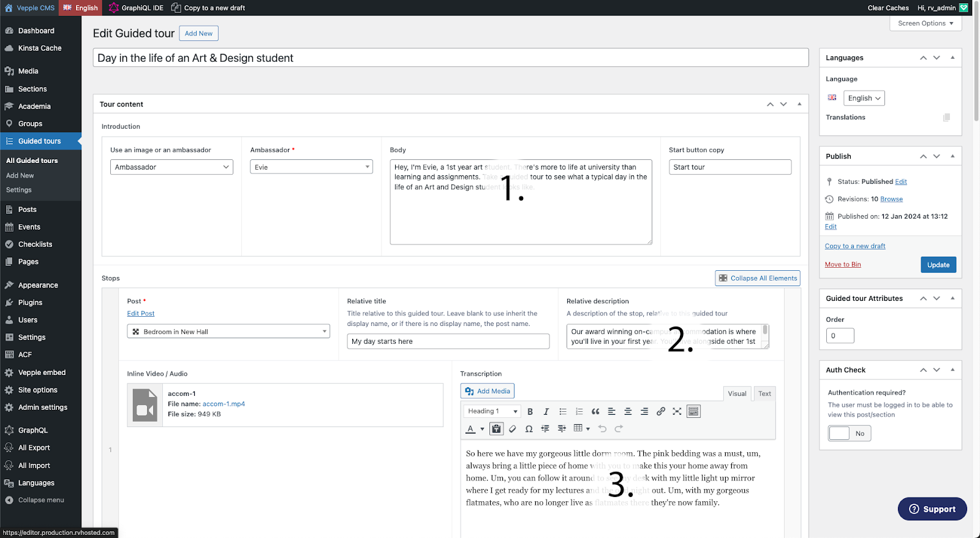Image resolution: width=980 pixels, height=538 pixels.
Task: Toggle paste as text
Action: coord(497,429)
